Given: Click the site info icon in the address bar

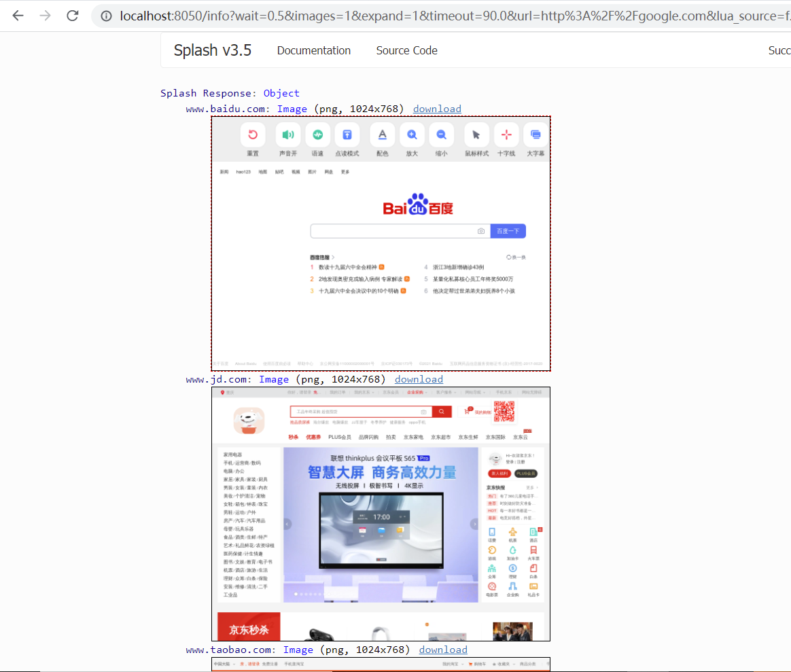Looking at the screenshot, I should (x=106, y=16).
